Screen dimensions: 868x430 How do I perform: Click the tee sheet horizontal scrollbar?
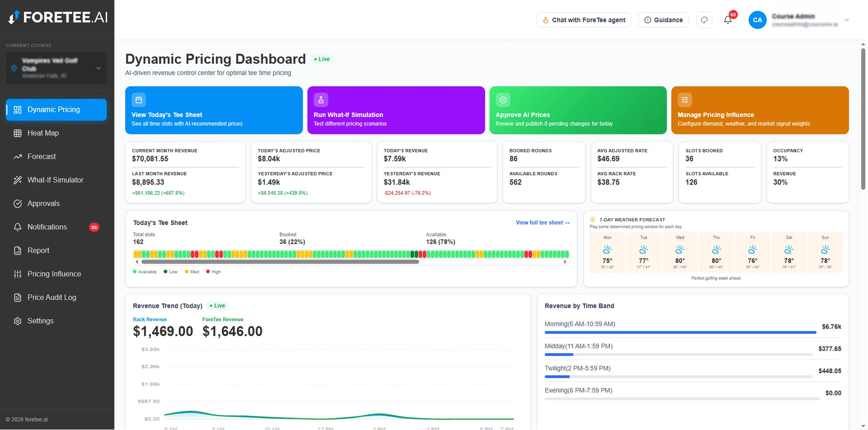[280, 262]
